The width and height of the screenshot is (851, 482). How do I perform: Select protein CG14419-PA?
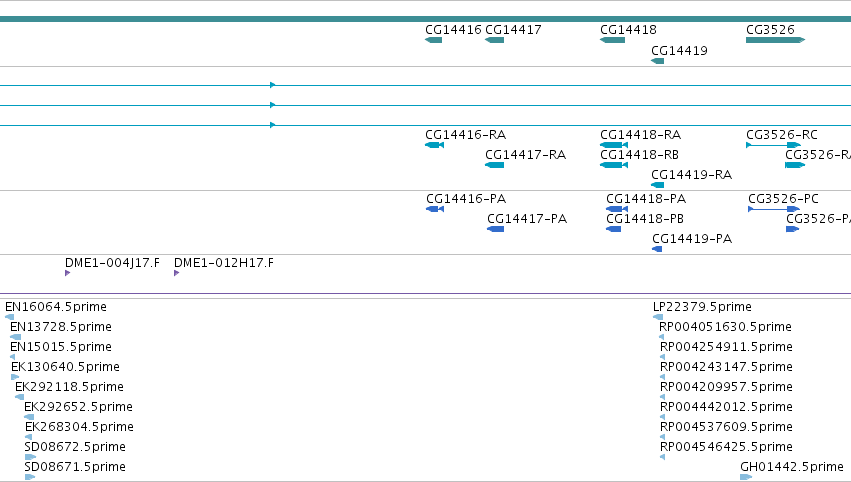pos(657,249)
